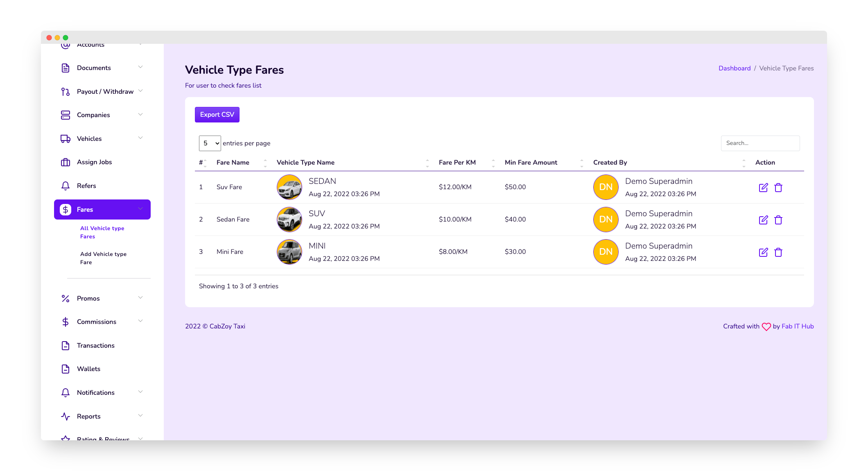Screen dimensions: 868x471
Task: Click the DN avatar in Mini Fare row
Action: click(x=606, y=252)
